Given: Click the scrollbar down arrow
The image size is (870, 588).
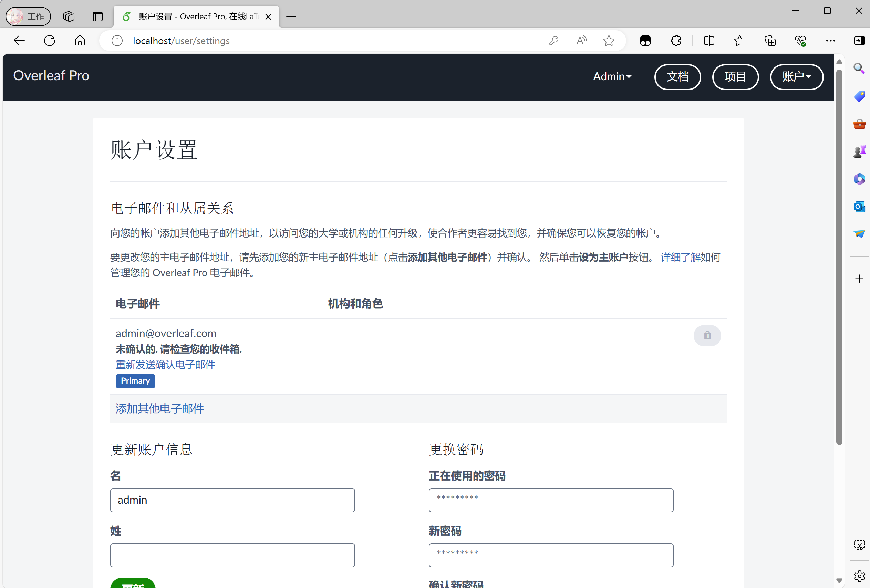Looking at the screenshot, I should 839,581.
